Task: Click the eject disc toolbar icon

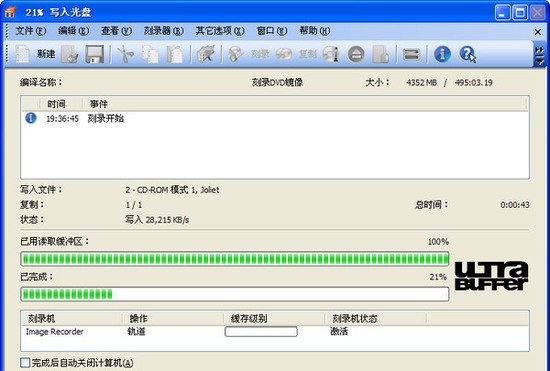Action: click(x=356, y=54)
